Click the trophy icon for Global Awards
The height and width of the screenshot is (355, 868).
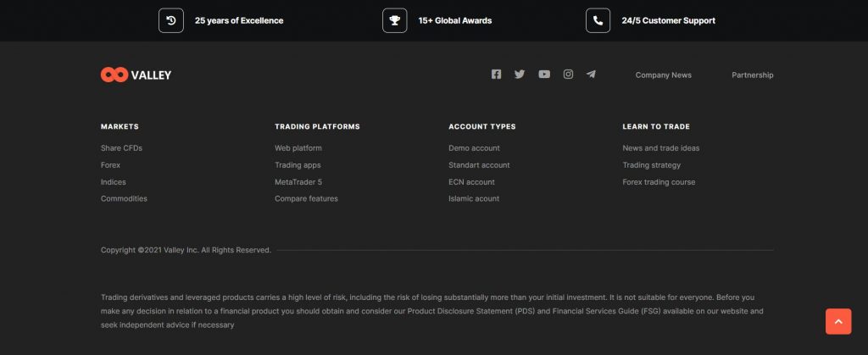coord(394,20)
